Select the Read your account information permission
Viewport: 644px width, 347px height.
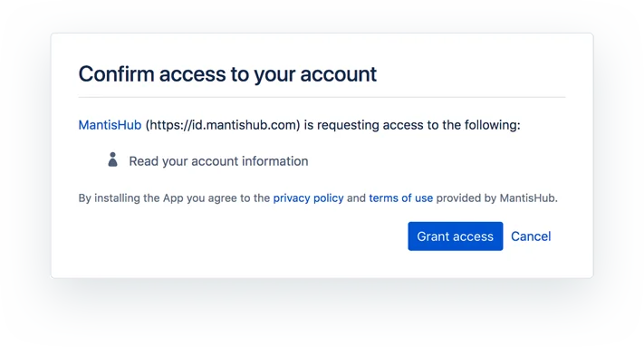[218, 161]
